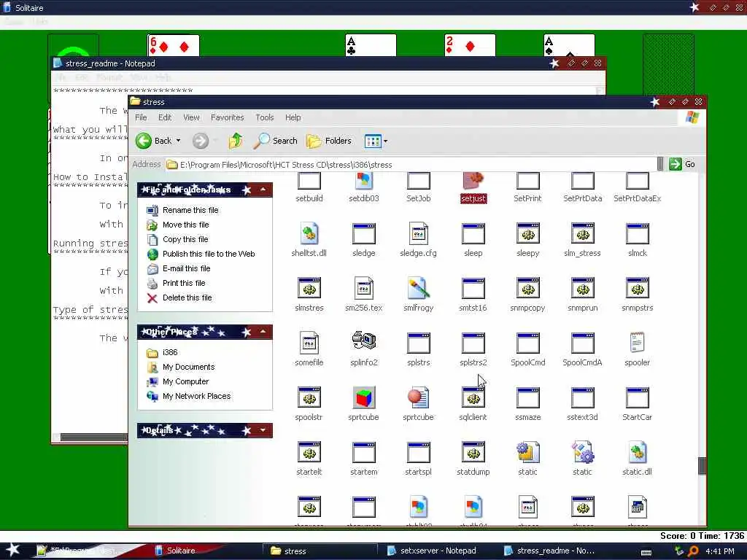Click Print this file link
This screenshot has width=747, height=560.
tap(184, 283)
